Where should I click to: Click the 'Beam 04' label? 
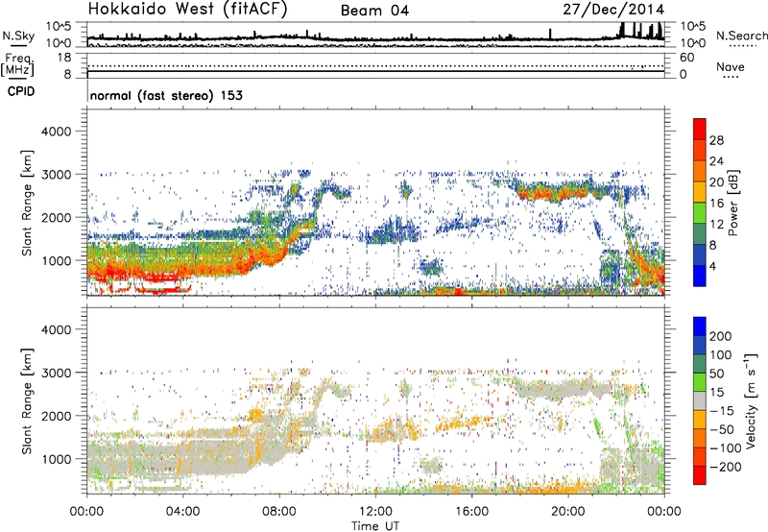[x=374, y=11]
